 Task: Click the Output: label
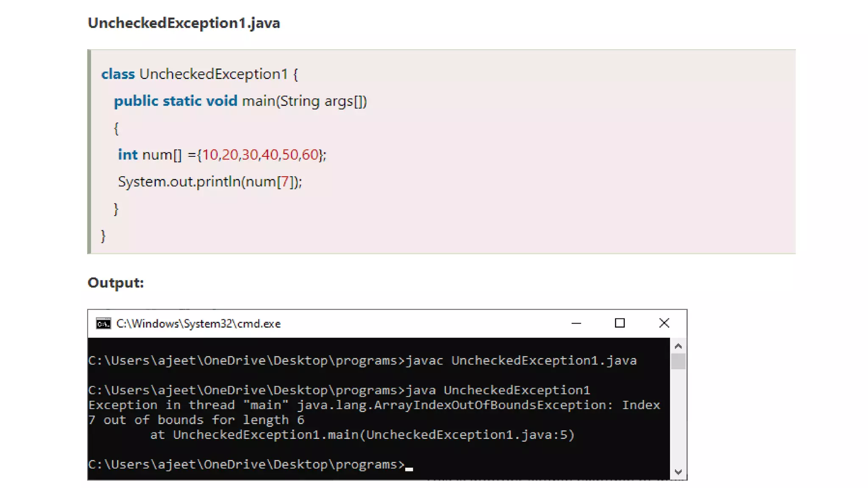point(115,283)
